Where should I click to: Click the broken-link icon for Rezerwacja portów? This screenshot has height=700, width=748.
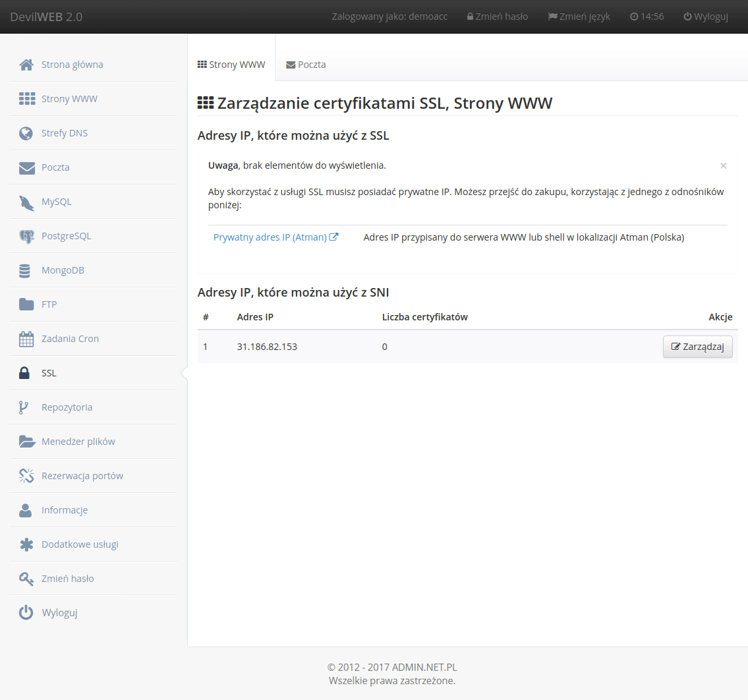coord(26,476)
